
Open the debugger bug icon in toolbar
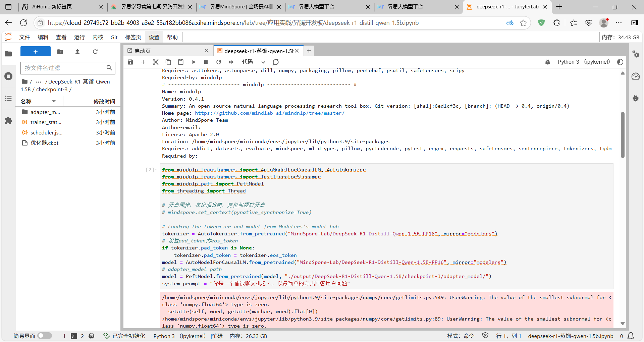click(x=548, y=62)
